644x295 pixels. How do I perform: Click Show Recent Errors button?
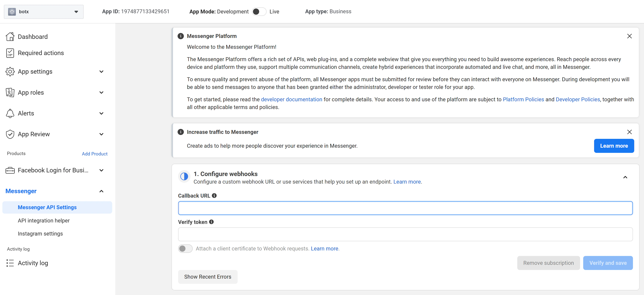coord(208,277)
